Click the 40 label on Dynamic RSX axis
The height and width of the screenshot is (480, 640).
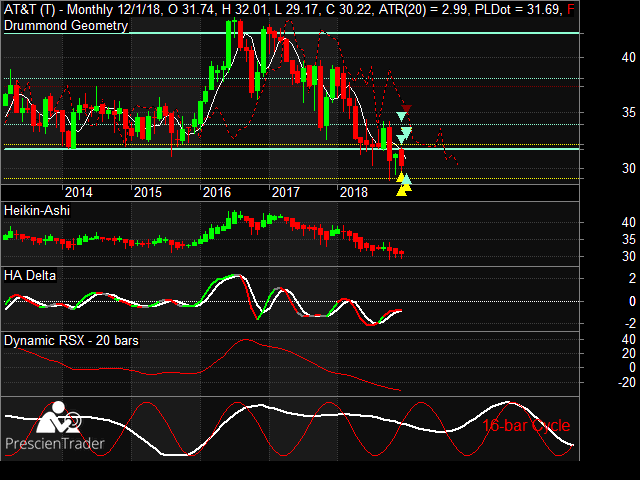(x=629, y=340)
